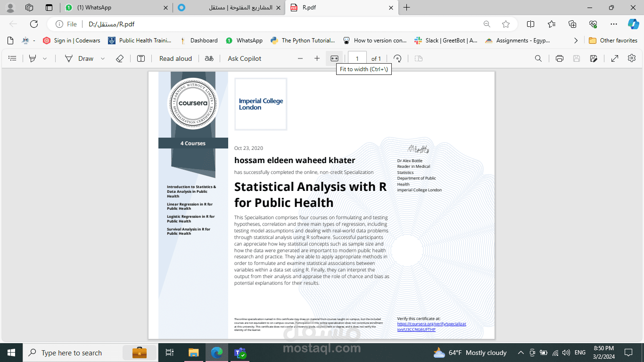The image size is (644, 362).
Task: Open the Ask Copilot pane
Action: [x=243, y=58]
